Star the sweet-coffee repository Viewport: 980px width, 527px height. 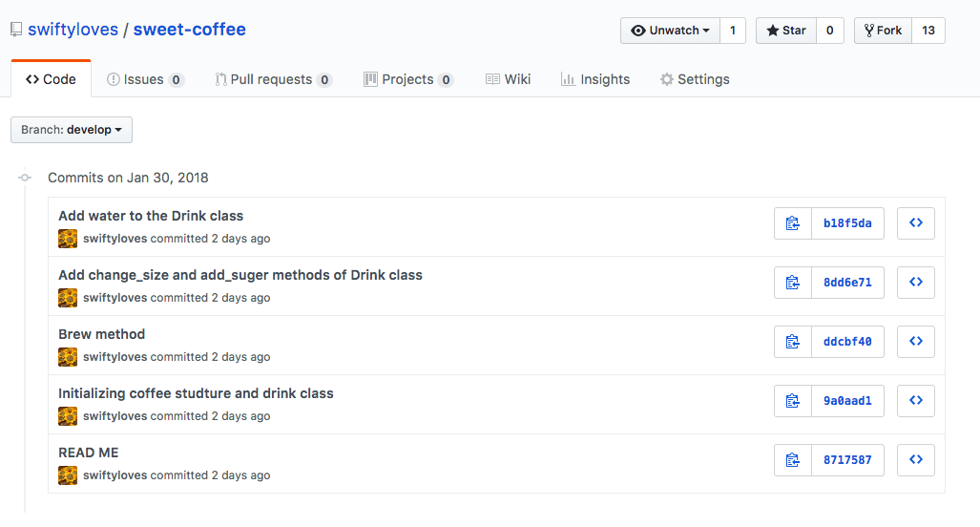click(786, 31)
